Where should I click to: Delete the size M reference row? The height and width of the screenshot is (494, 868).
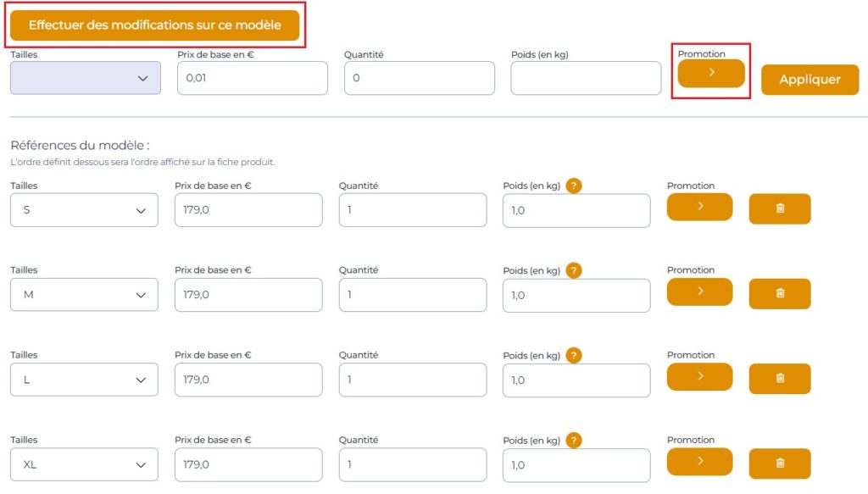pyautogui.click(x=780, y=293)
